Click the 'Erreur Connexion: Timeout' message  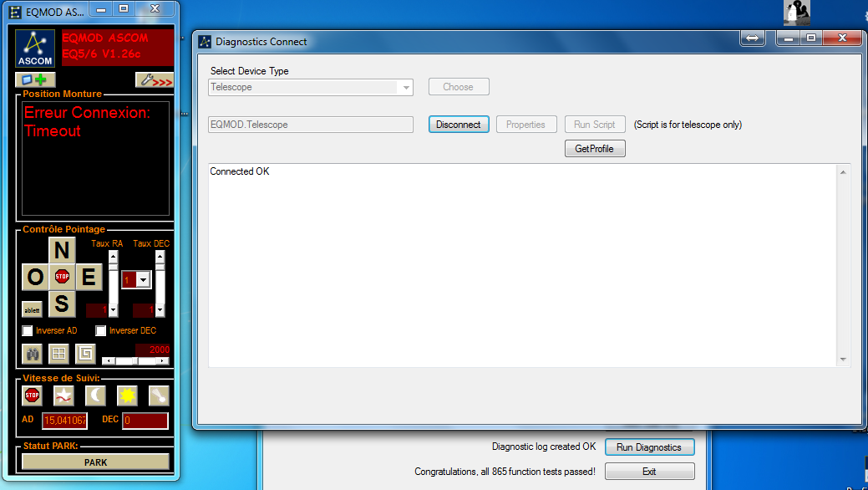tap(87, 121)
